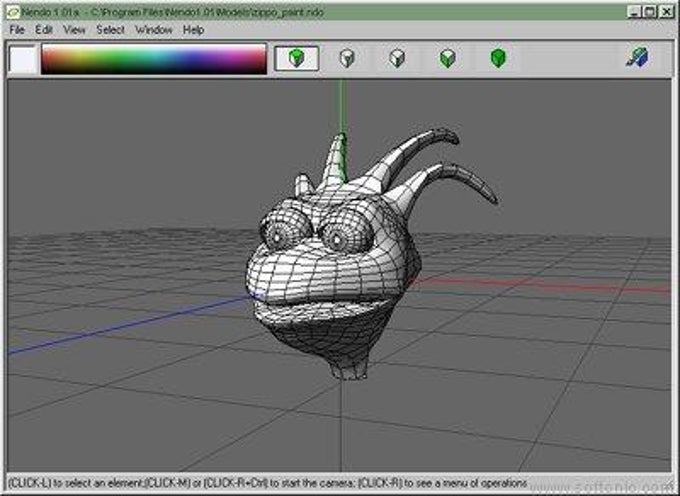Click the current white color swatch
The height and width of the screenshot is (496, 680).
click(23, 59)
